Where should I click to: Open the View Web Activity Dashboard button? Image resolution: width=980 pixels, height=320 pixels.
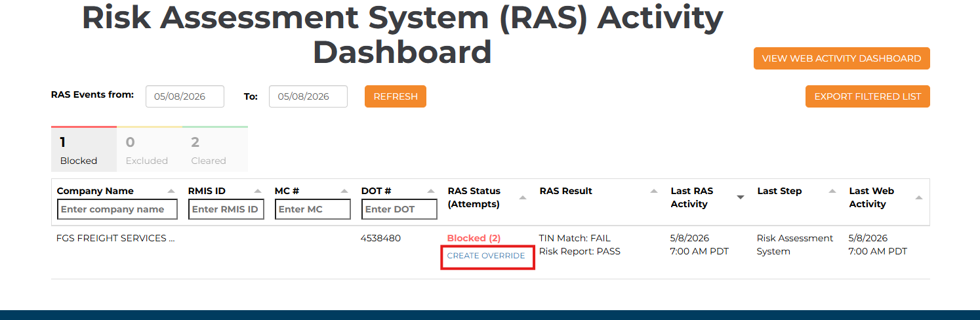click(842, 58)
